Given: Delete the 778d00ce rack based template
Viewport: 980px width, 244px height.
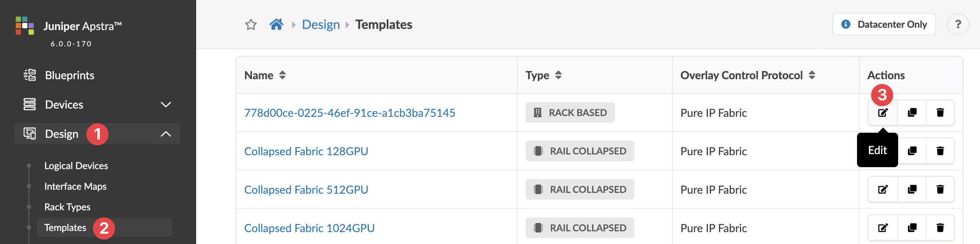Looking at the screenshot, I should click(940, 113).
